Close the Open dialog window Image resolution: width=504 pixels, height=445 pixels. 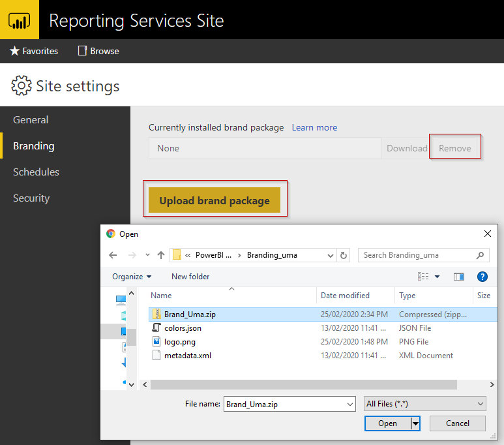point(487,234)
